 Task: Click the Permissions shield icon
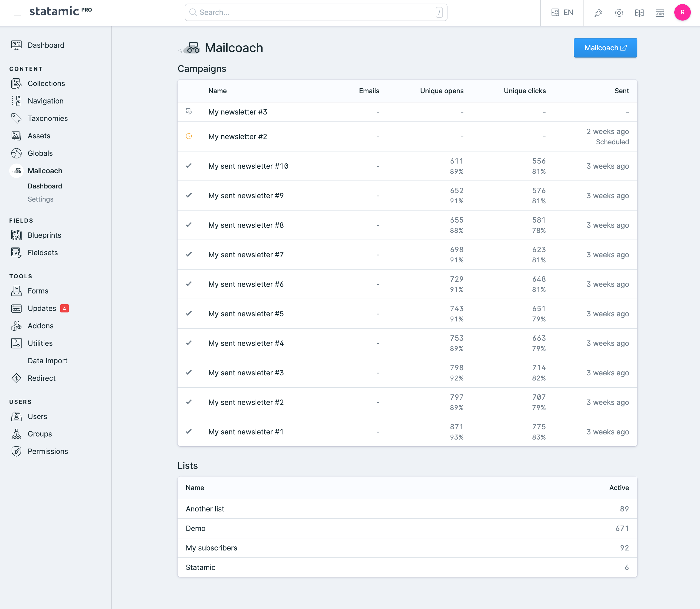(x=16, y=451)
